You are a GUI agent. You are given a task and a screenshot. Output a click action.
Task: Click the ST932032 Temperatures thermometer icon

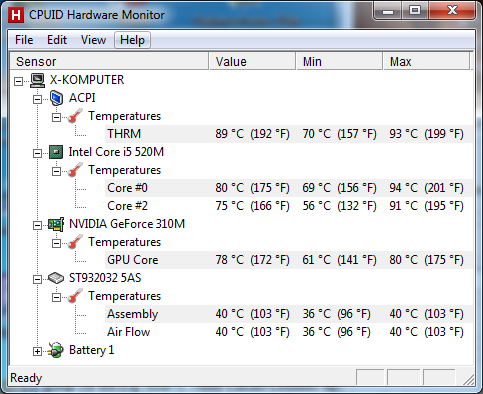[x=75, y=296]
